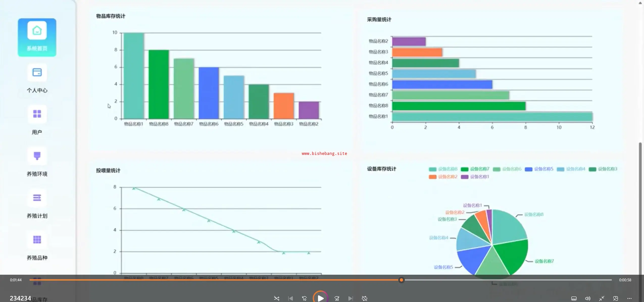Skip back 10 seconds
Image resolution: width=644 pixels, height=302 pixels.
click(304, 298)
